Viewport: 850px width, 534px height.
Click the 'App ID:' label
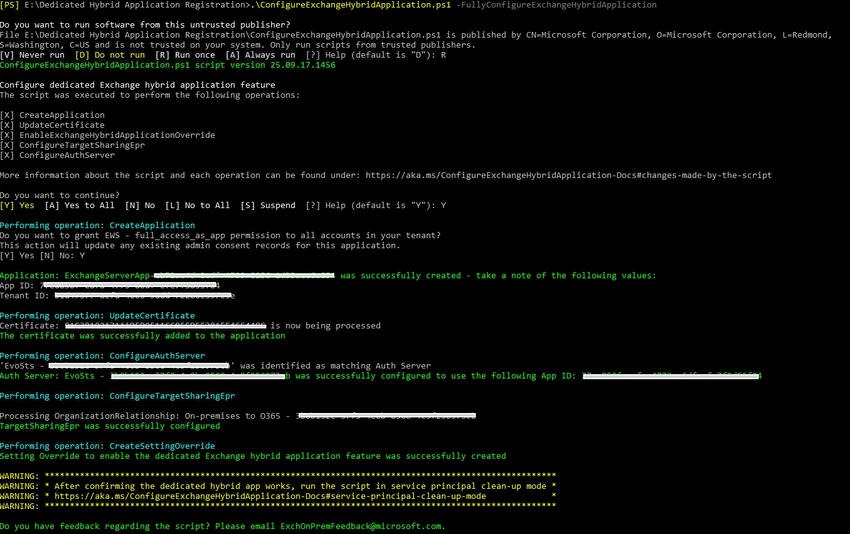(x=17, y=286)
